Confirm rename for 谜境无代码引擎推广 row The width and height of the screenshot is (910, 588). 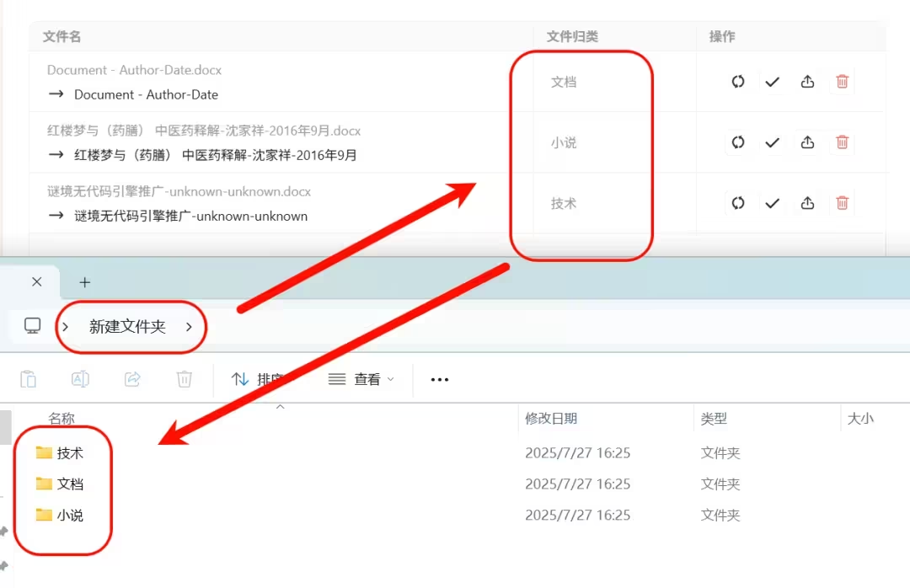[x=773, y=203]
